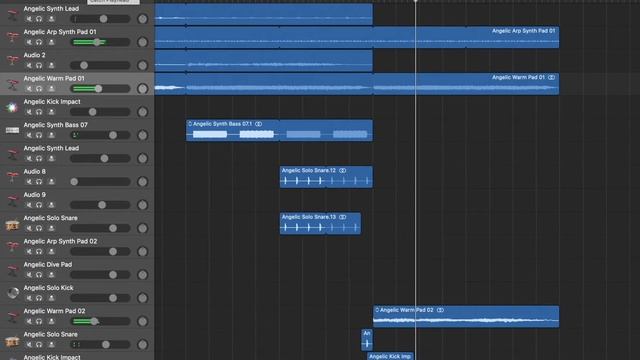Click the Angelic Synth Bass 07 volume slider
640x360 pixels.
(x=100, y=135)
